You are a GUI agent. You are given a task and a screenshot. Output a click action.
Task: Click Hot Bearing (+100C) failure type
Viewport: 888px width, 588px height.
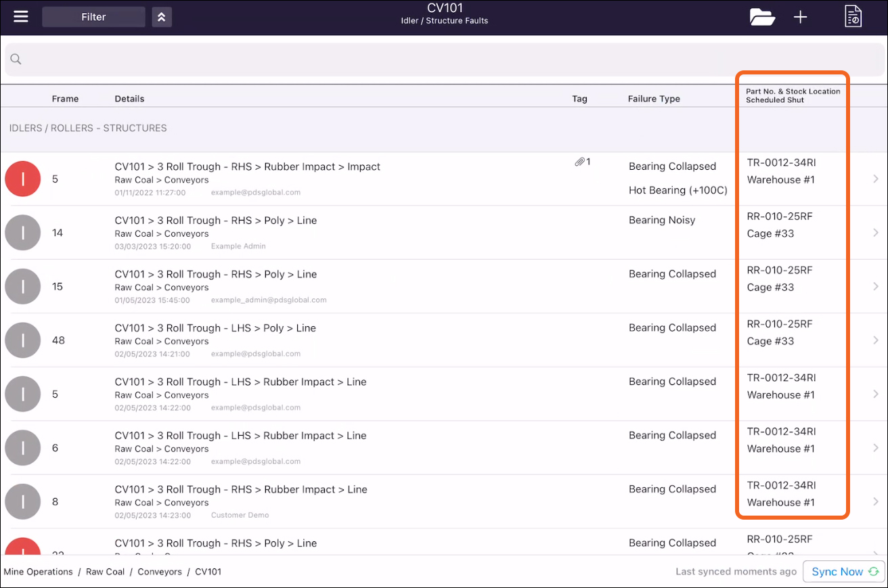(678, 190)
